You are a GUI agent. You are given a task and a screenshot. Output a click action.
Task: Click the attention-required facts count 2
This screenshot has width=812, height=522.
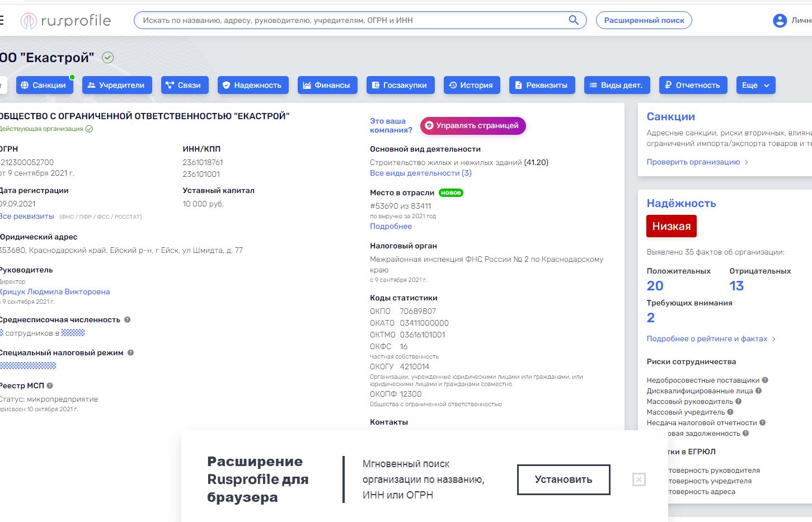tap(651, 318)
